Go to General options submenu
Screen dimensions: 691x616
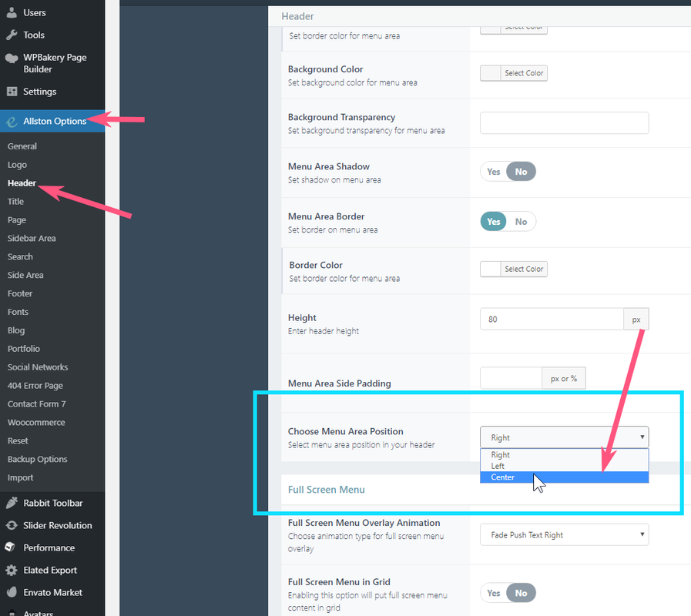click(22, 146)
